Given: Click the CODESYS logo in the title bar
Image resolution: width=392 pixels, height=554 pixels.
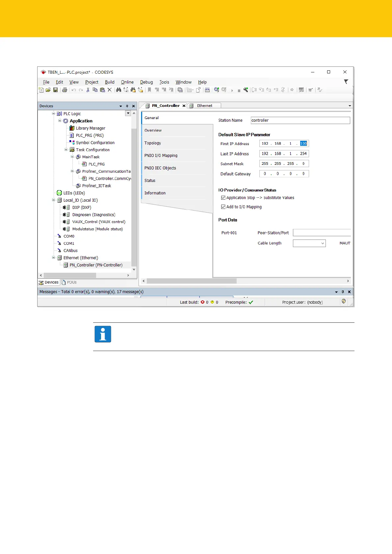Looking at the screenshot, I should pyautogui.click(x=43, y=72).
